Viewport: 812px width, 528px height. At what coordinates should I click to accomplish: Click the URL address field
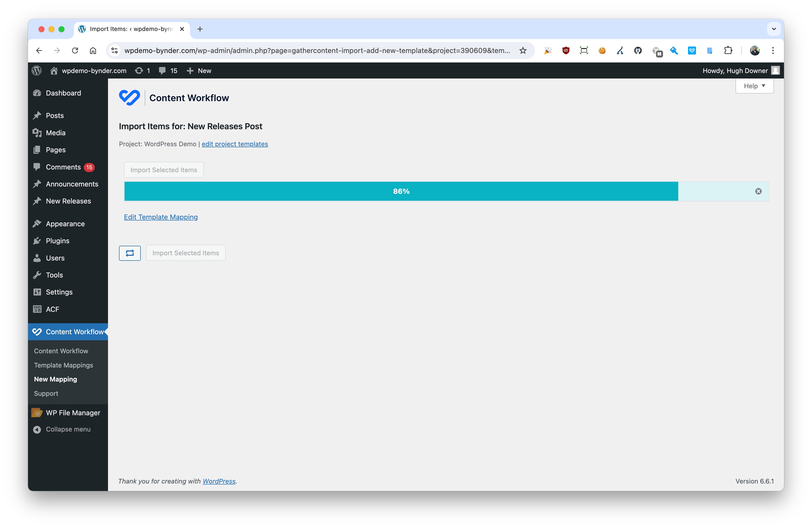pos(317,50)
